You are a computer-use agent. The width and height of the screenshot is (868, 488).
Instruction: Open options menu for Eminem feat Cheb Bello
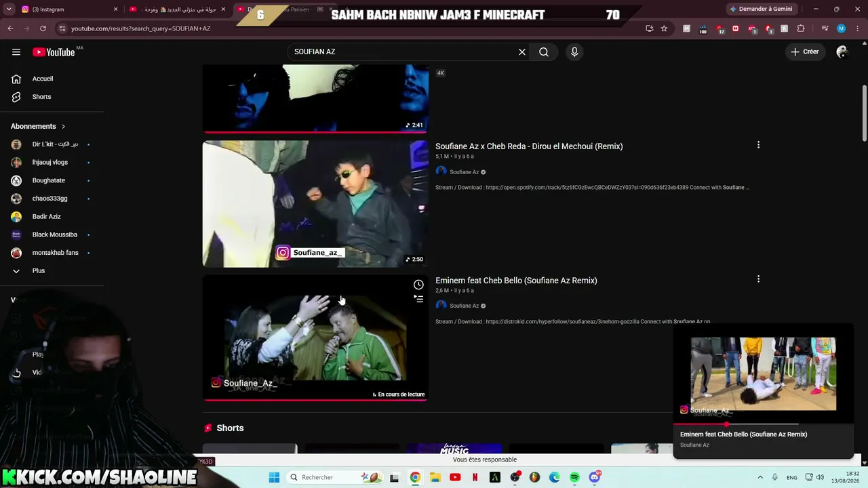point(758,279)
